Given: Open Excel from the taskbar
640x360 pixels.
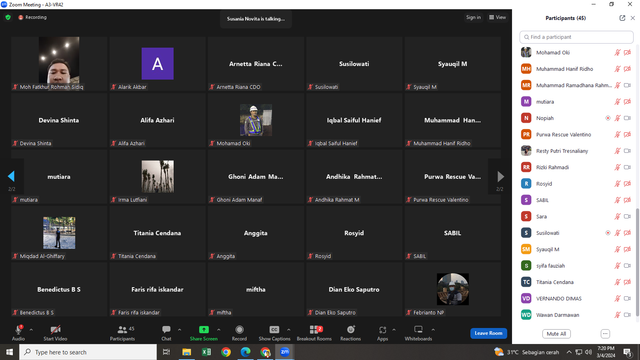Looking at the screenshot, I should click(x=207, y=352).
